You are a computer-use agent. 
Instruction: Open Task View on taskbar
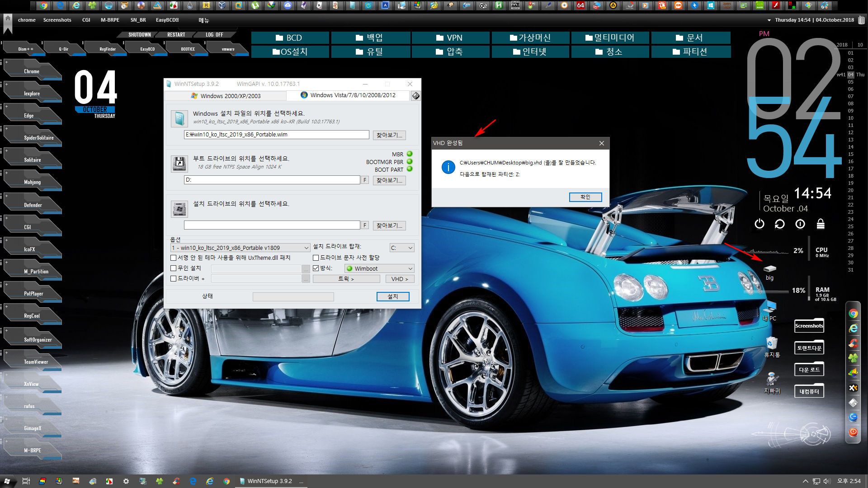pos(26,481)
